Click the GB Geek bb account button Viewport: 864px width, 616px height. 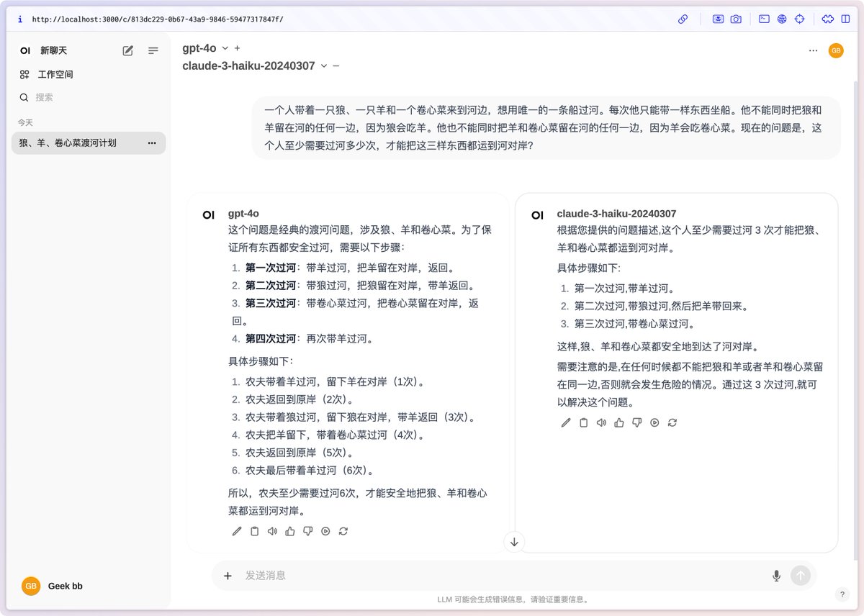coord(50,586)
